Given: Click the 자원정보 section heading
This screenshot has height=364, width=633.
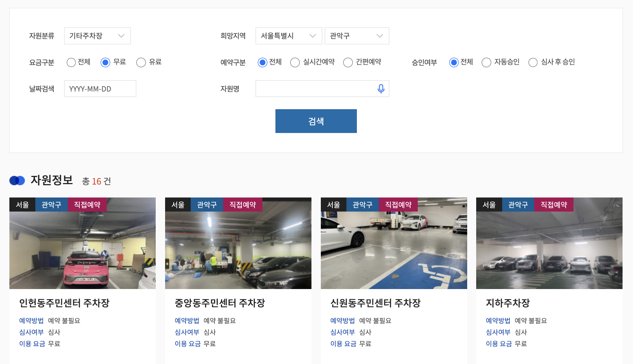Looking at the screenshot, I should [x=52, y=180].
